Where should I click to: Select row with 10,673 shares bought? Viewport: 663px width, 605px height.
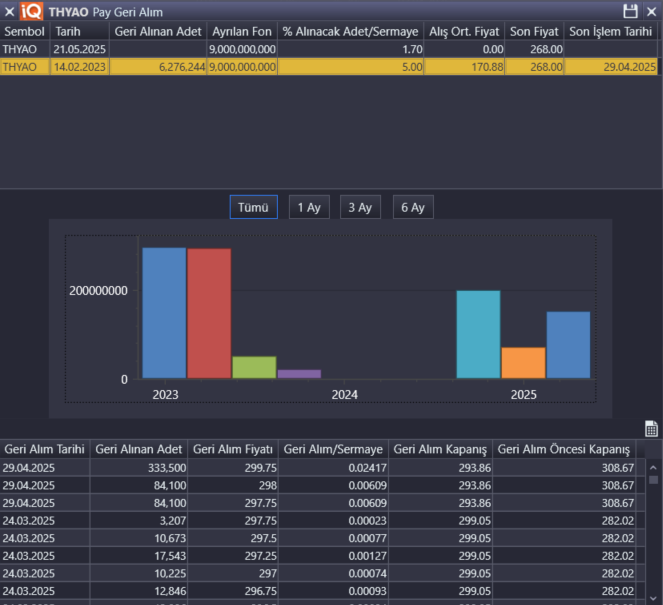coord(322,538)
